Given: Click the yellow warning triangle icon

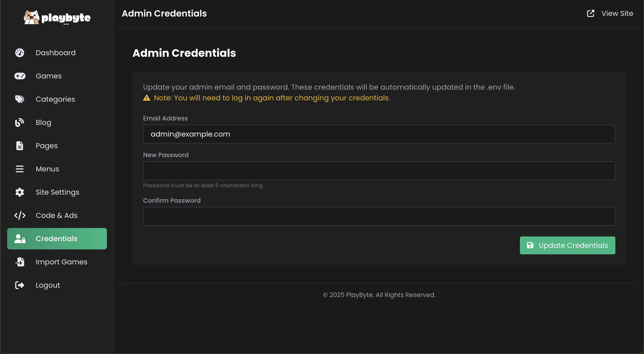Looking at the screenshot, I should [147, 98].
